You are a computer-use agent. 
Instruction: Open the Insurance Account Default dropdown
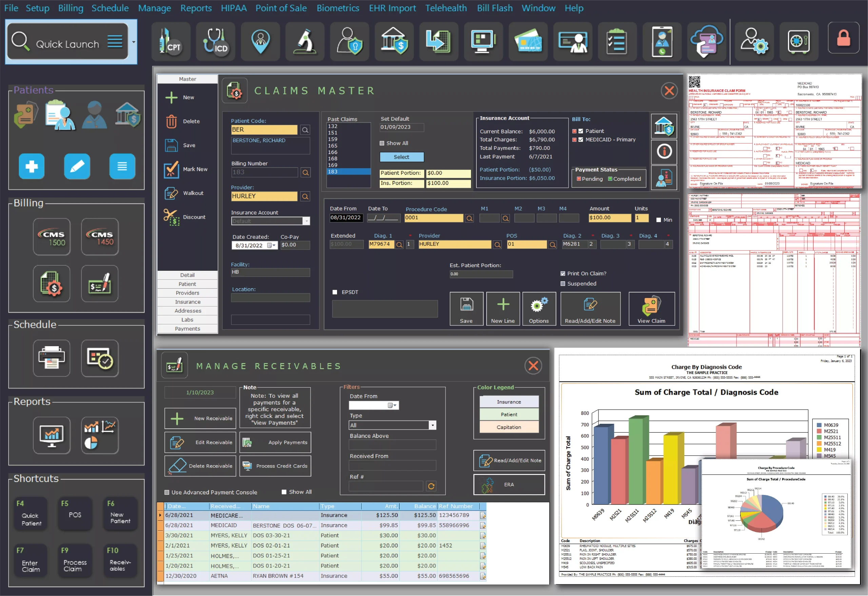click(306, 221)
